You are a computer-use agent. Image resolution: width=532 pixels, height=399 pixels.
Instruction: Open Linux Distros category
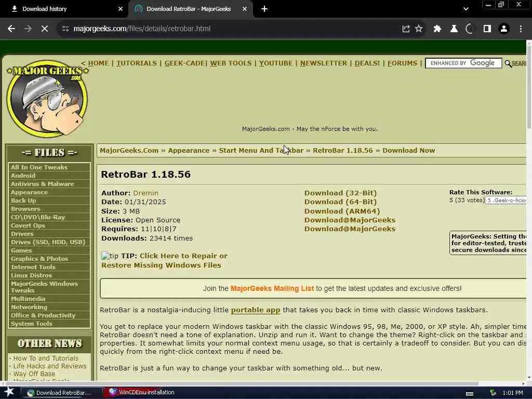[31, 275]
